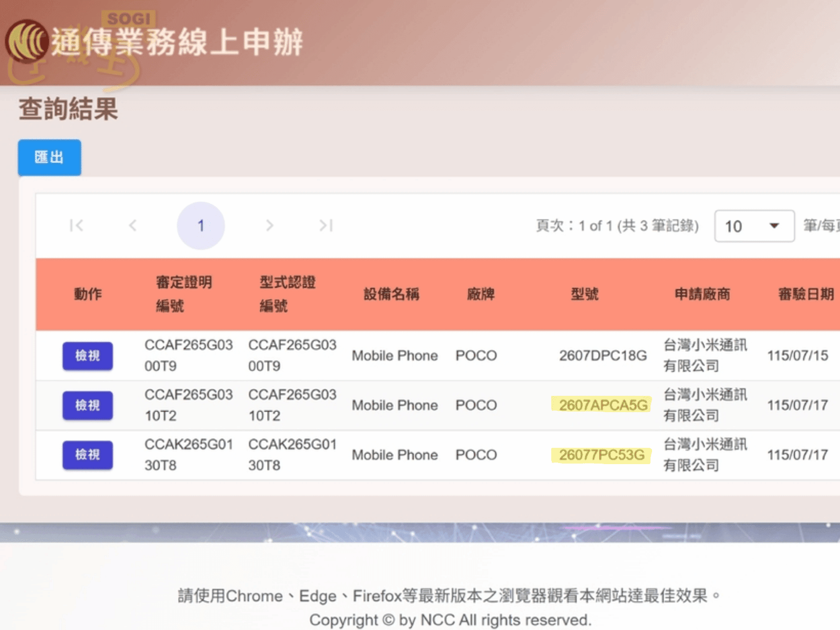Click the 審定證明編號 column header
This screenshot has height=630, width=840.
(x=184, y=294)
